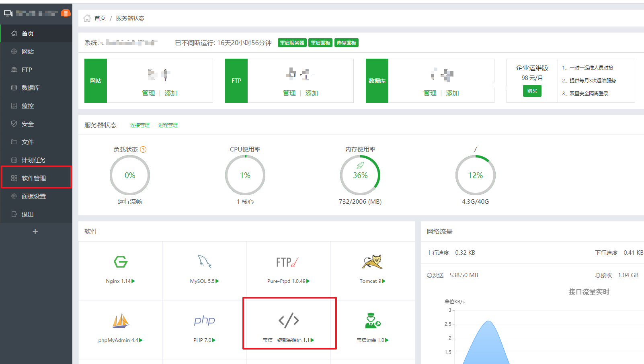Screen dimensions: 644x364
Task: Click the 退出 logout icon in sidebar
Action: 14,214
